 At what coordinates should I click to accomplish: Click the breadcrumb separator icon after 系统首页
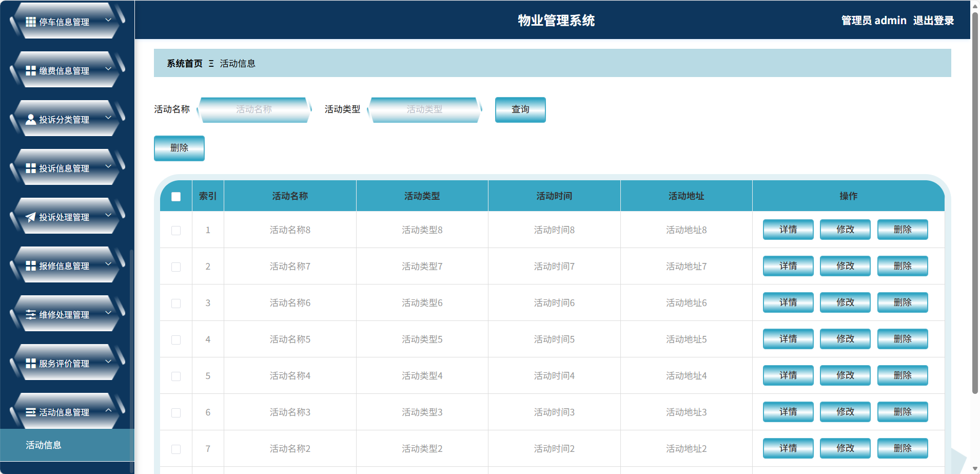211,64
